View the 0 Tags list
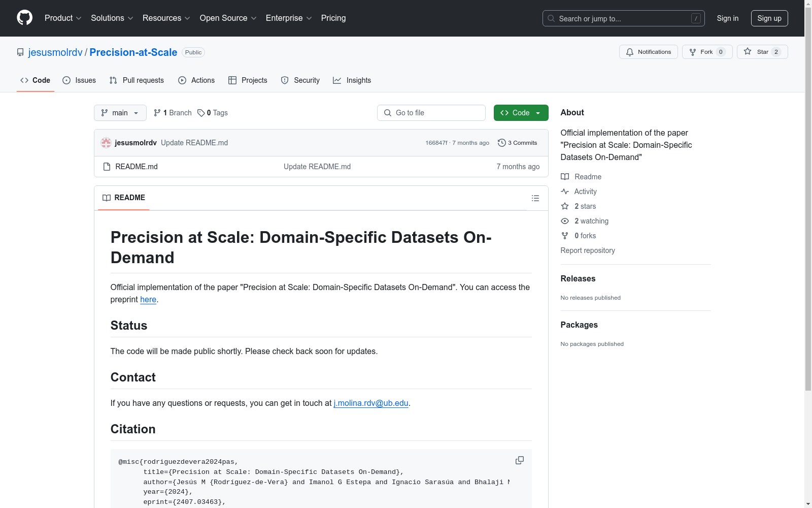The image size is (812, 508). click(213, 113)
